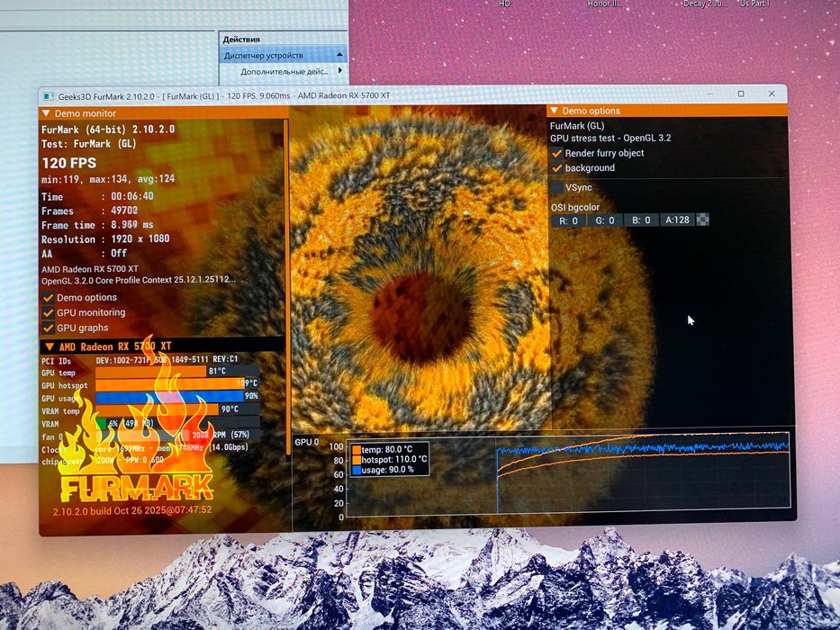Expand the Дополнительные действия submenu arrow
840x630 pixels.
340,70
